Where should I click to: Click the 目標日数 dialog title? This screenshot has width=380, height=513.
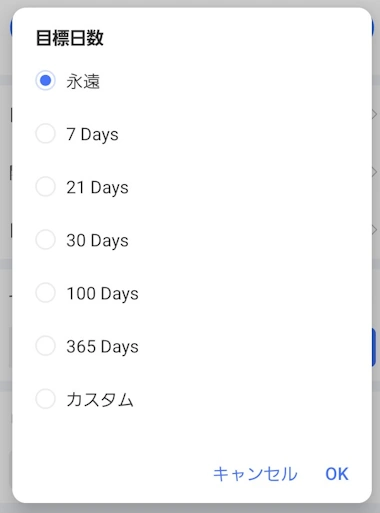click(70, 38)
